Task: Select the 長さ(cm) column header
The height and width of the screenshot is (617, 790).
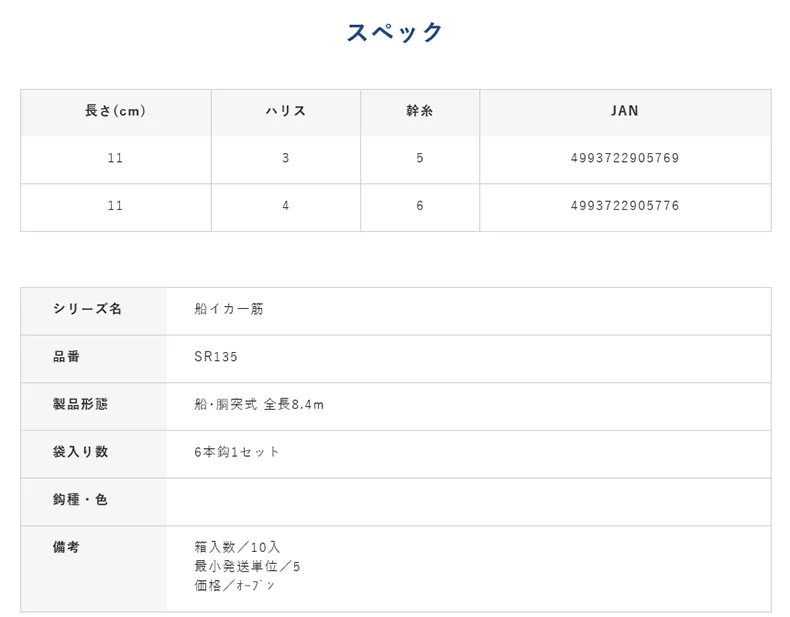Action: (x=115, y=112)
